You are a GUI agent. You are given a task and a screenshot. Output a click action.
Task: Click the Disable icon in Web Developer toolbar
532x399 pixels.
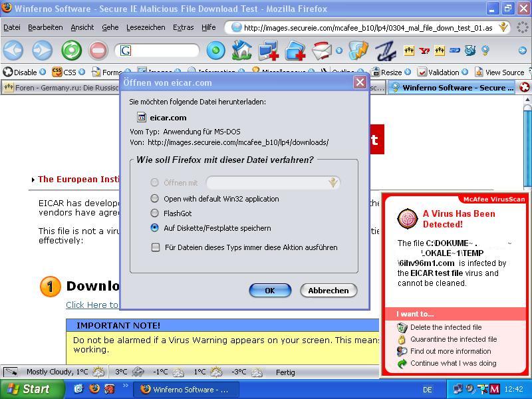tap(7, 72)
